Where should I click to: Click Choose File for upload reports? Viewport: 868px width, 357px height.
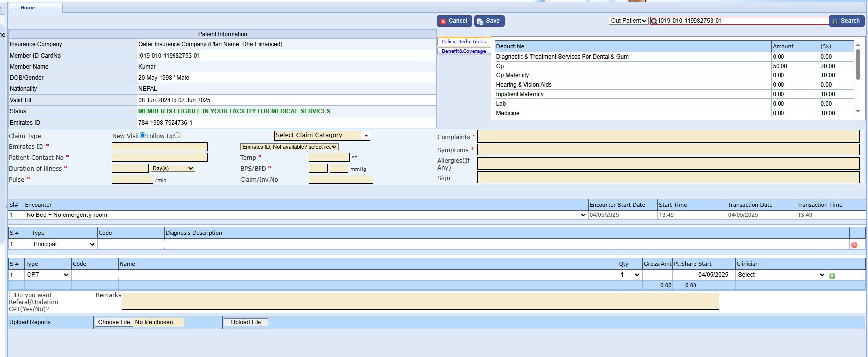coord(114,322)
